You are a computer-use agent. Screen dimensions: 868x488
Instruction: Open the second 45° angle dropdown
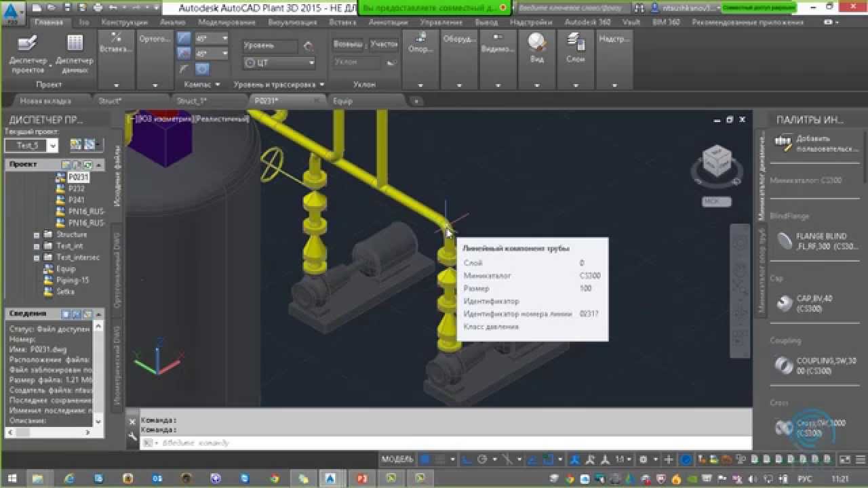(225, 54)
